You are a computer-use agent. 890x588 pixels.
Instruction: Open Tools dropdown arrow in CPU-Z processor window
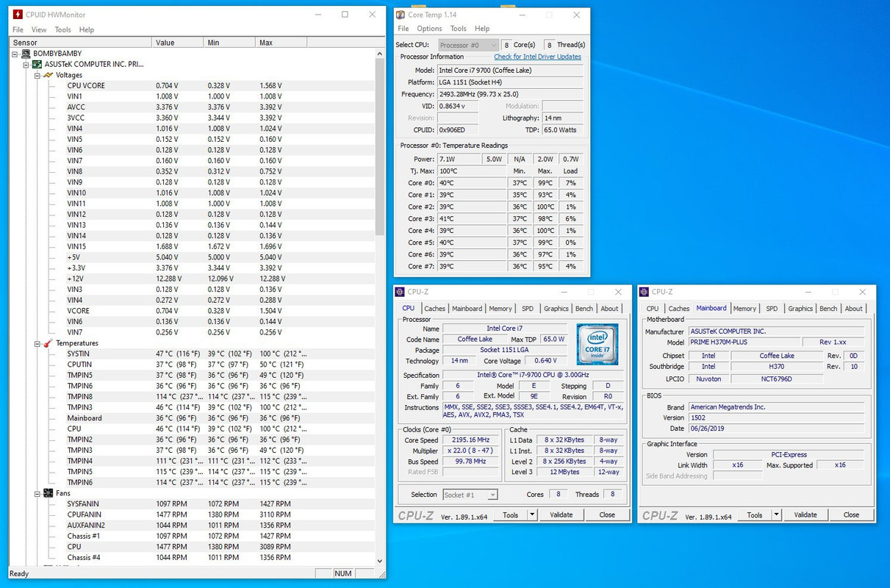click(532, 514)
